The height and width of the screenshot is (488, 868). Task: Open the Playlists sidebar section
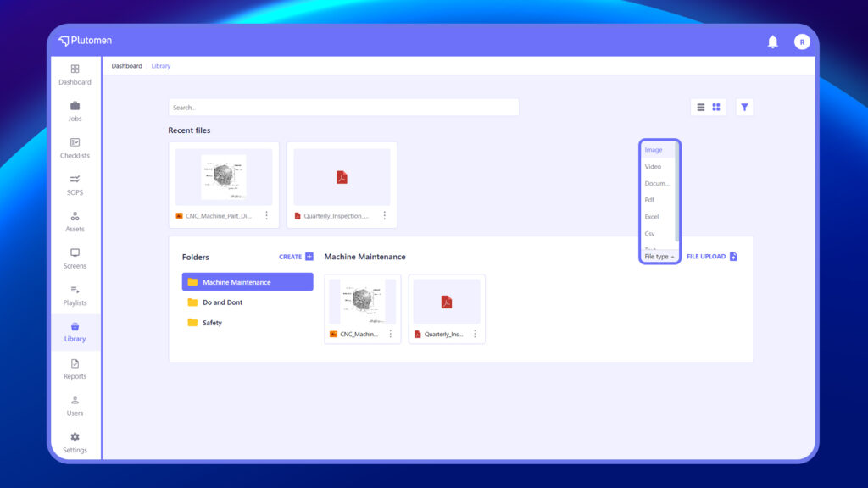75,296
